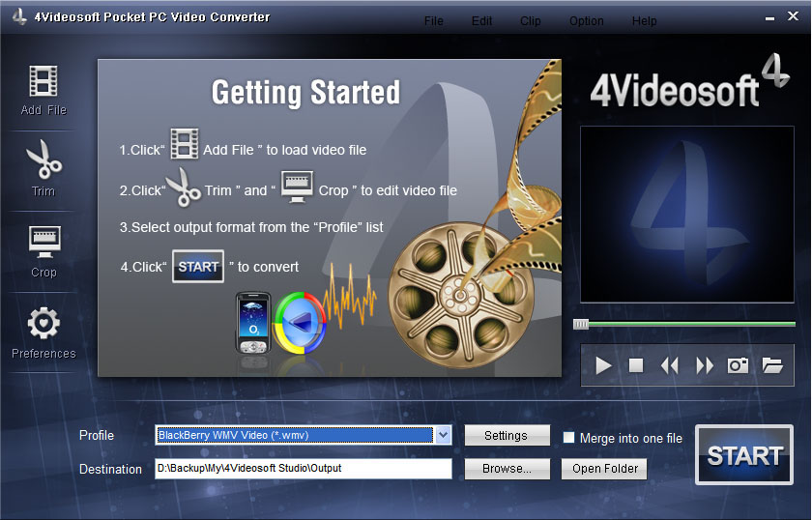Open the Option menu
Image resolution: width=812 pixels, height=520 pixels.
pos(586,21)
